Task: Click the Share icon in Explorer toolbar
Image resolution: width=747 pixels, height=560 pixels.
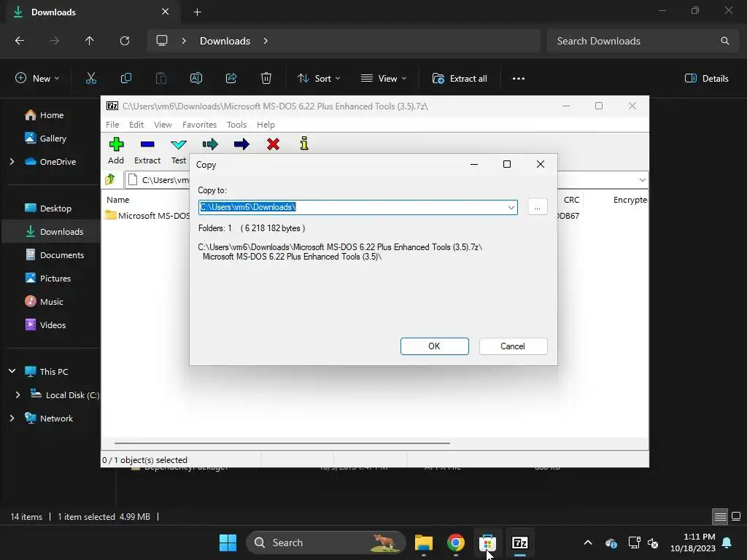Action: (x=231, y=79)
